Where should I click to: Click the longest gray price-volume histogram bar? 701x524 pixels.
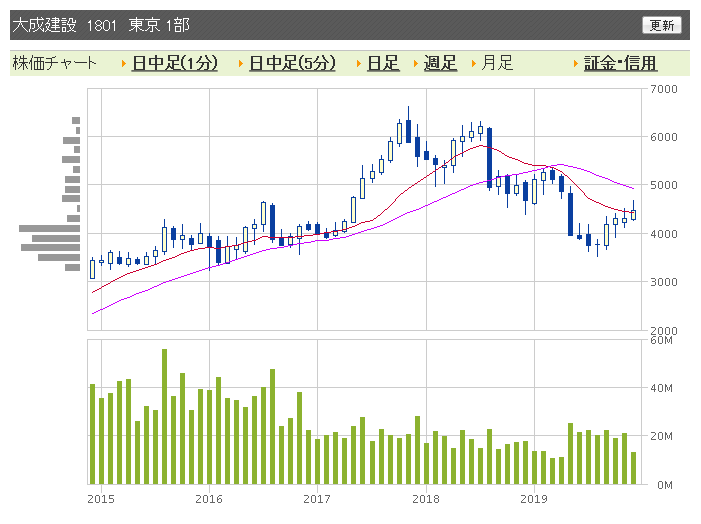click(x=50, y=228)
